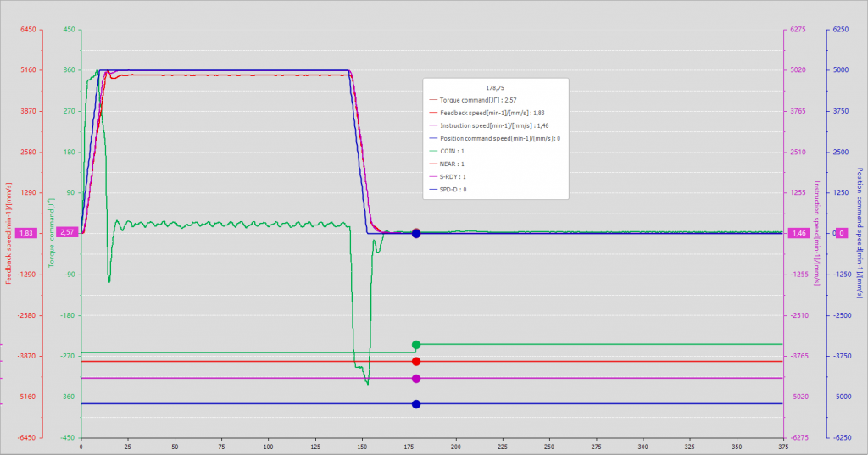
Task: Click the blue SPD-D cursor marker dot
Action: tap(416, 404)
